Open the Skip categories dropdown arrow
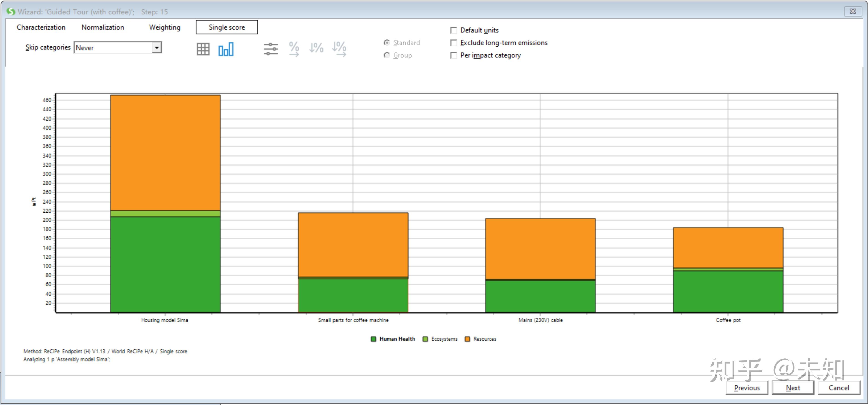This screenshot has height=405, width=868. pyautogui.click(x=157, y=48)
